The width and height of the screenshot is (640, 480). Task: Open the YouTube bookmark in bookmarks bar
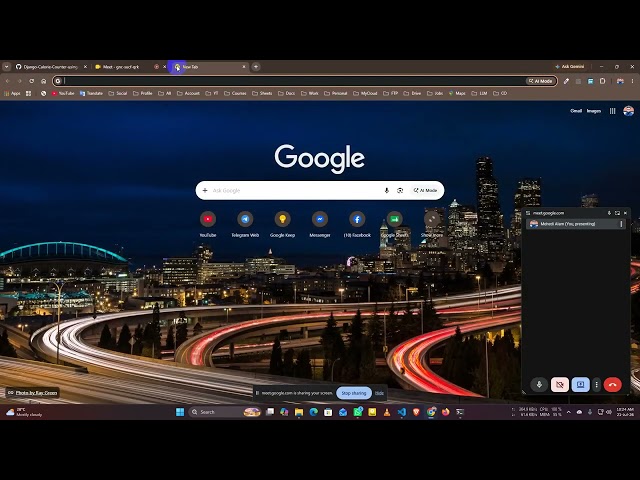tap(63, 93)
